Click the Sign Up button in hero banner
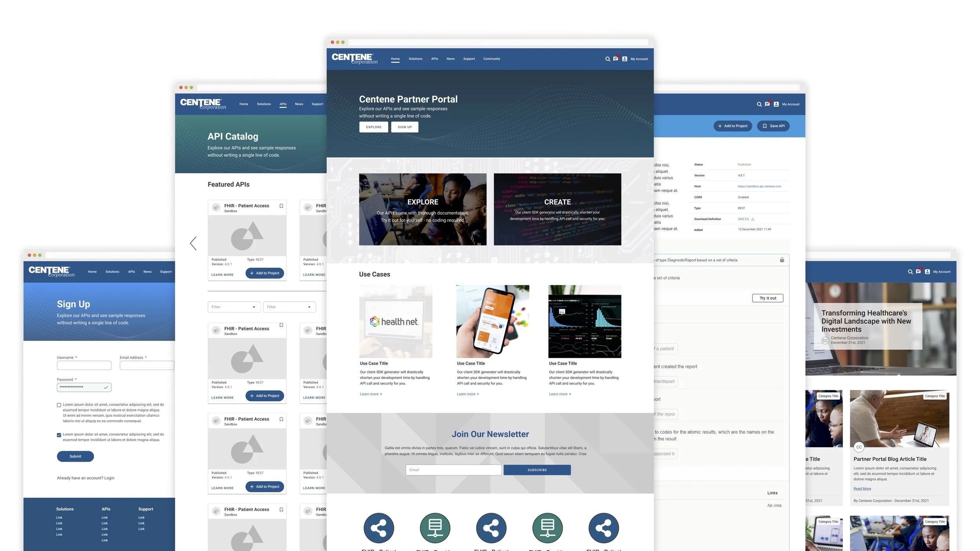 (x=404, y=127)
